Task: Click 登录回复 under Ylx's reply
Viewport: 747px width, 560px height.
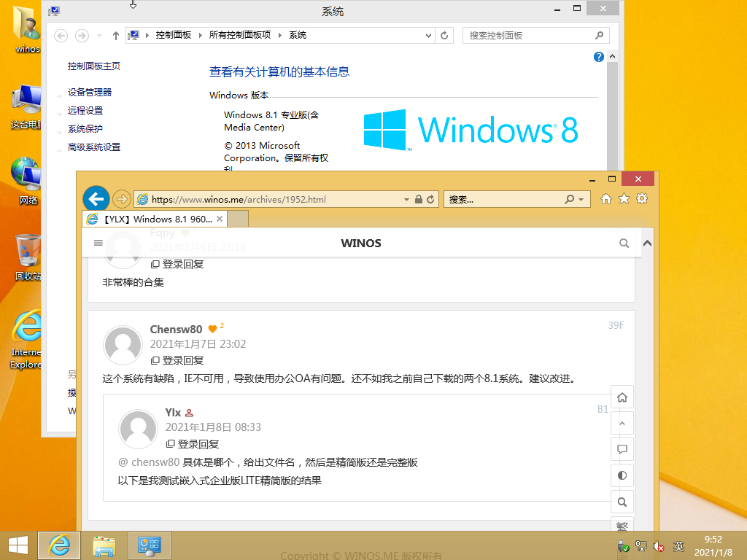Action: [193, 444]
